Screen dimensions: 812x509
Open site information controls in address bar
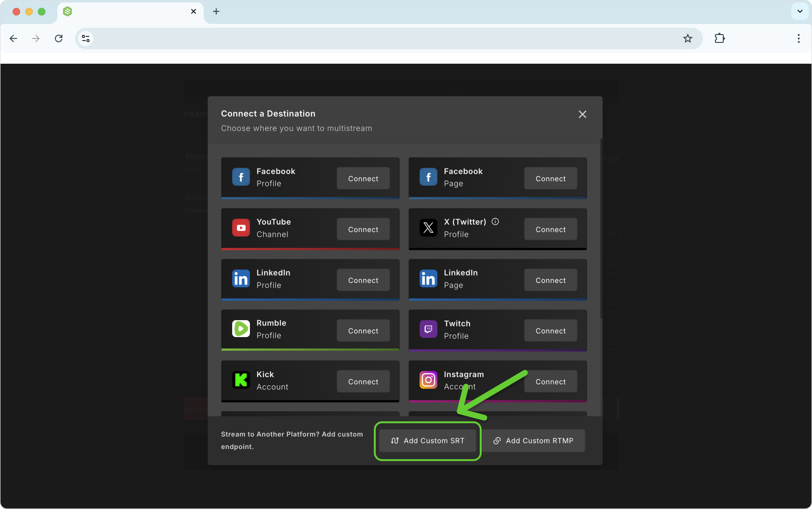[x=86, y=39]
